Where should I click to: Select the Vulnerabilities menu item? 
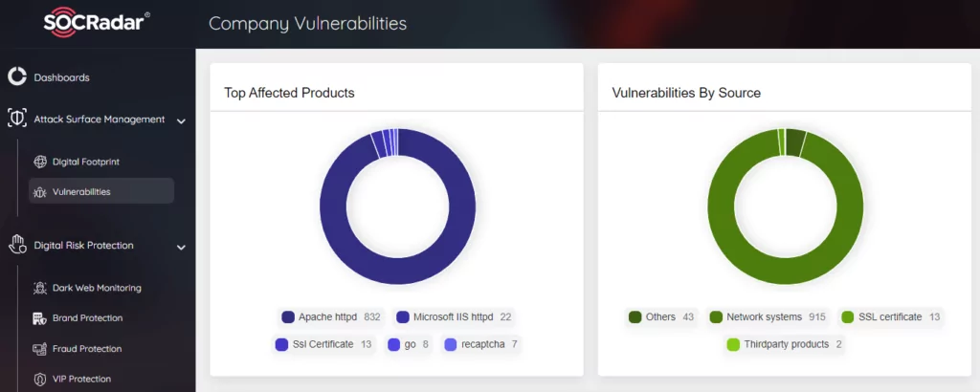[x=101, y=191]
